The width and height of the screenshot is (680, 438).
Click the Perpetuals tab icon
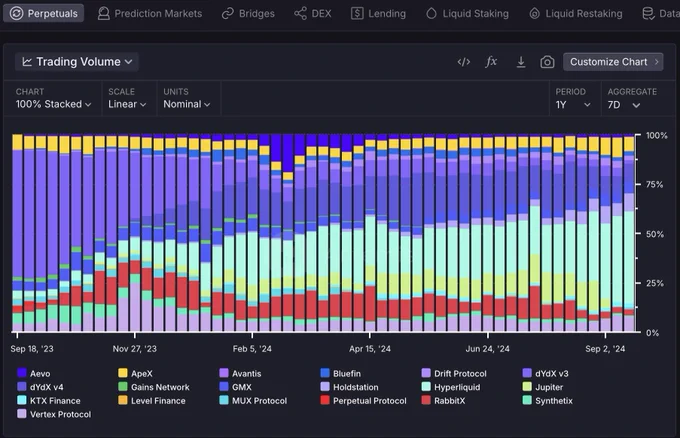point(16,13)
